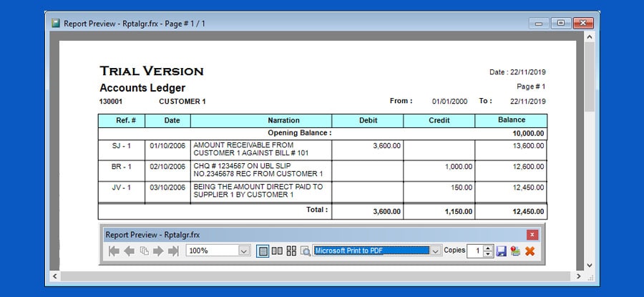This screenshot has width=644, height=297.
Task: Close the Report Preview toolbar with red X
Action: coord(532,235)
